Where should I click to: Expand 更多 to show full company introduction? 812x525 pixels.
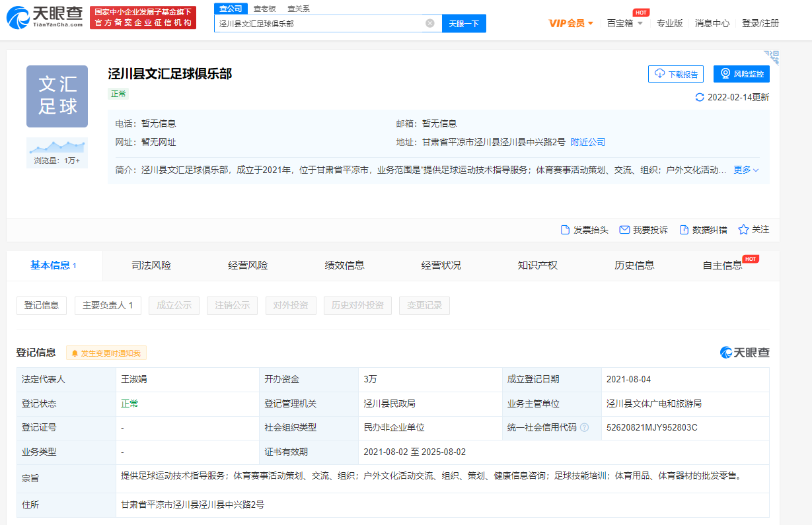[742, 170]
